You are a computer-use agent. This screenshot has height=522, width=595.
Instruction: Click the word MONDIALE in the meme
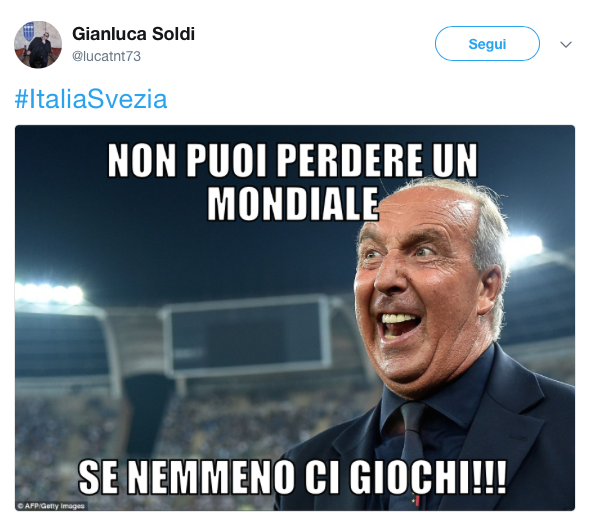[x=293, y=204]
